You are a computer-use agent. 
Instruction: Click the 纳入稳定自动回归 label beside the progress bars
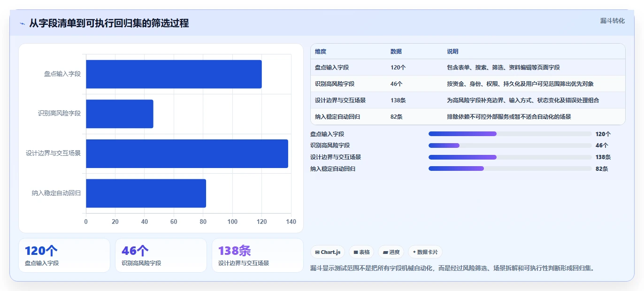click(333, 168)
